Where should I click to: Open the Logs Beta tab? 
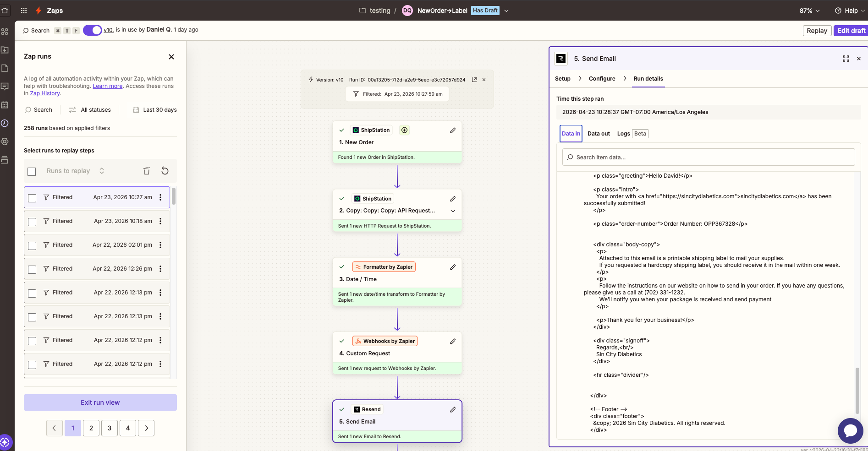click(x=623, y=133)
